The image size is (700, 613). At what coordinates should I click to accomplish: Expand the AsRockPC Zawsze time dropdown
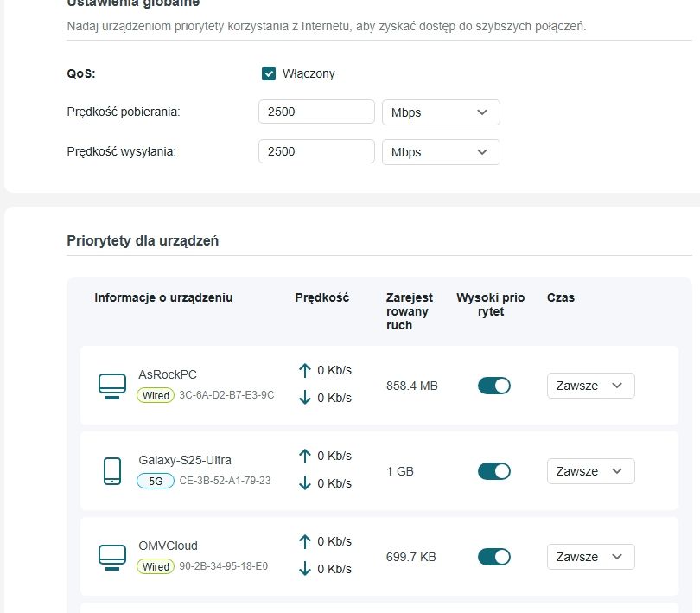590,386
